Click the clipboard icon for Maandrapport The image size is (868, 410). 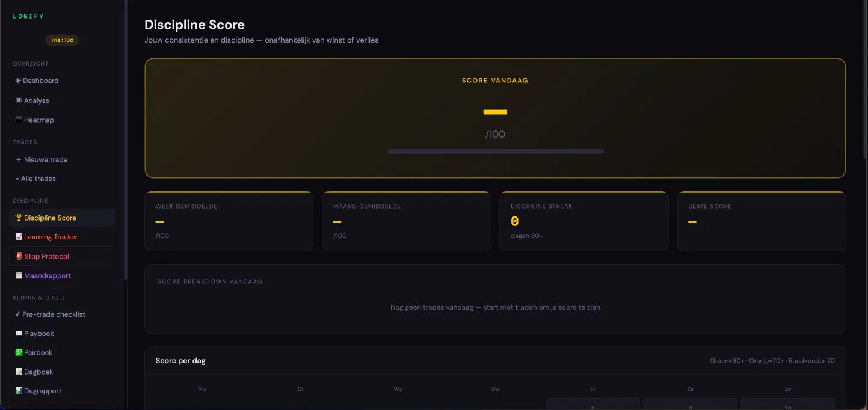click(x=19, y=276)
